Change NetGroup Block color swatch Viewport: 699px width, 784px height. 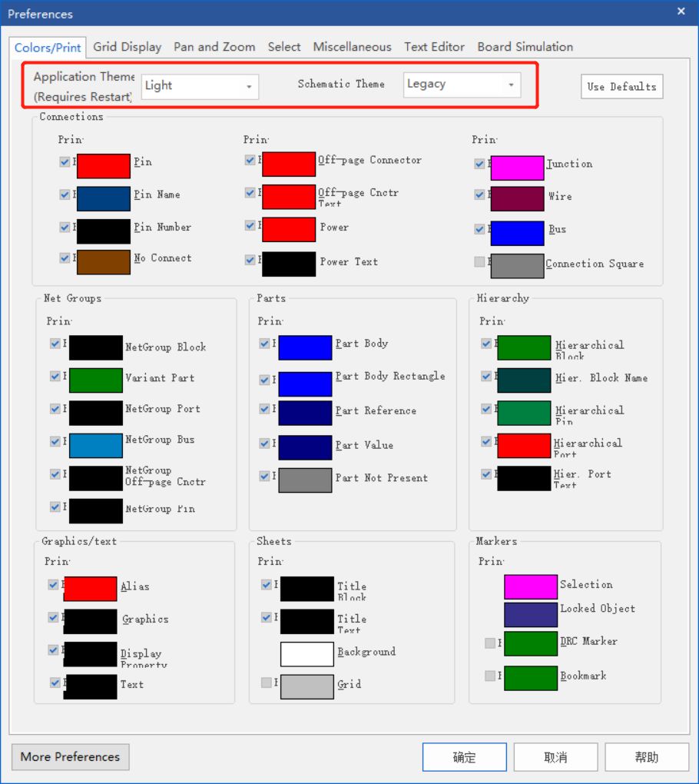pos(96,347)
